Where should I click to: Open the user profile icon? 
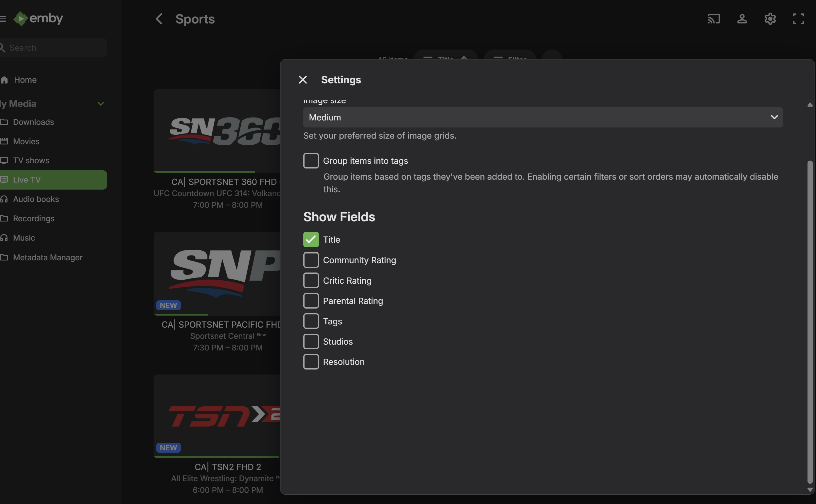[742, 19]
